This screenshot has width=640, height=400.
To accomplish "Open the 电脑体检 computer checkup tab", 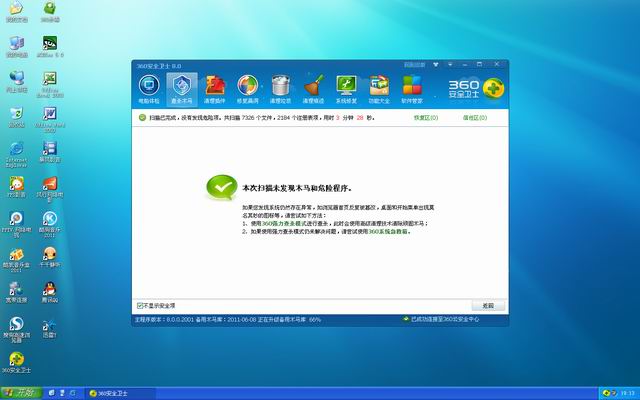I will pyautogui.click(x=149, y=89).
